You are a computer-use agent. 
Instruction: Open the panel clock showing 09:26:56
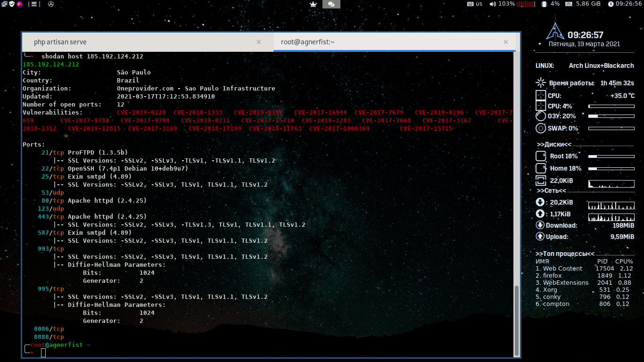point(625,4)
